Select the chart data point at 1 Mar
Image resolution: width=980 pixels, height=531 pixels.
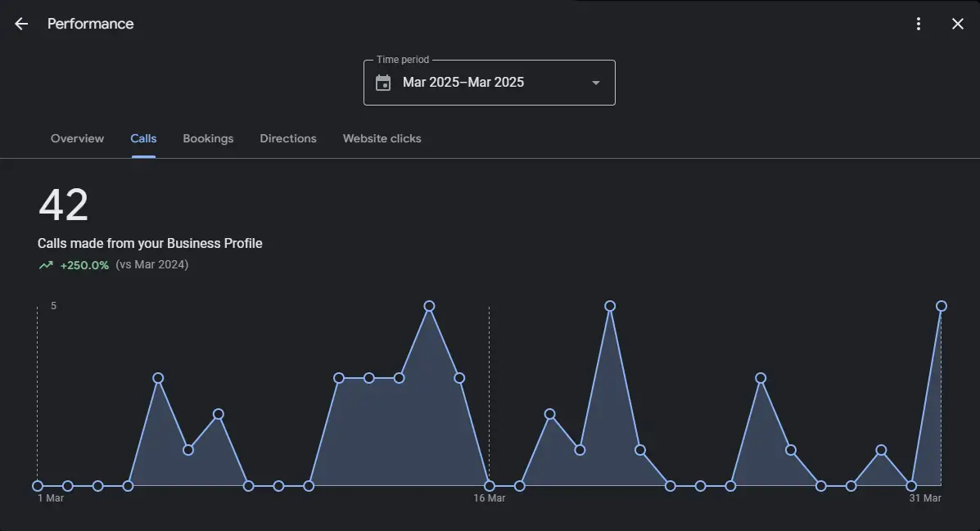[38, 486]
